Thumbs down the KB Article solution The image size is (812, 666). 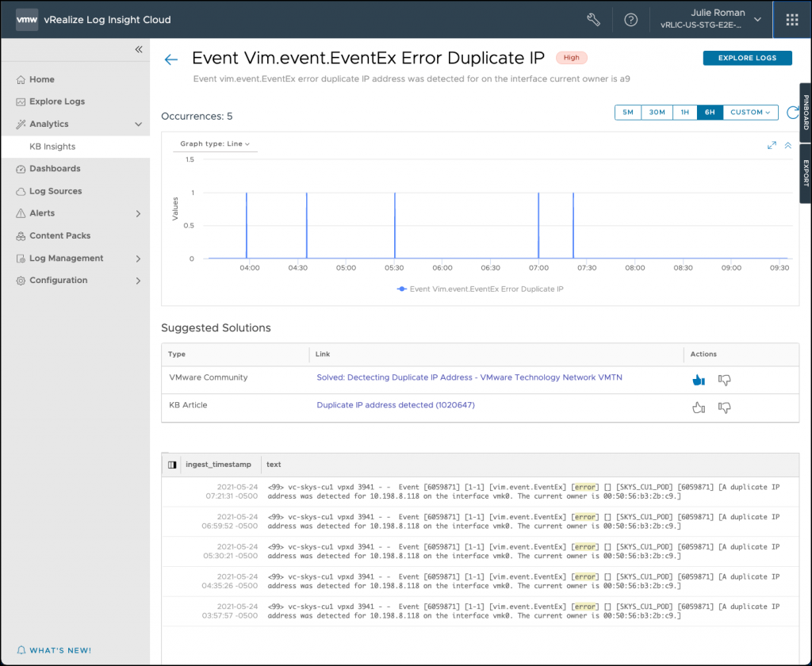tap(724, 408)
